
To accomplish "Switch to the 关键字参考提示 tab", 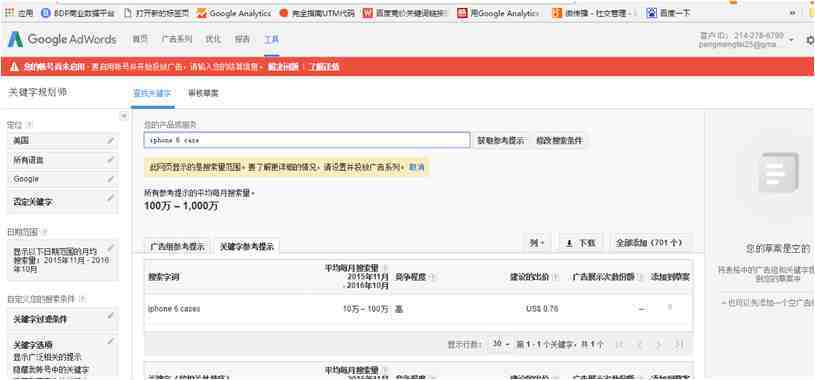I will pyautogui.click(x=247, y=247).
